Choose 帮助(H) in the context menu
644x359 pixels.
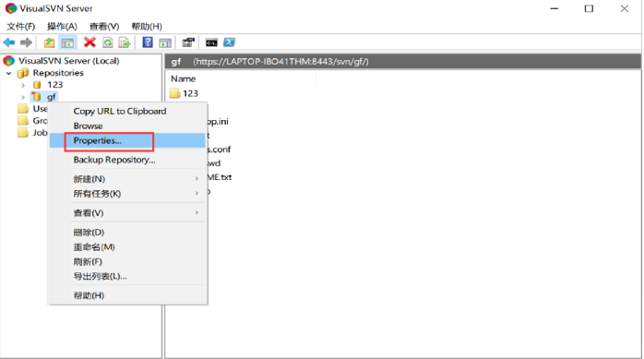(127, 295)
